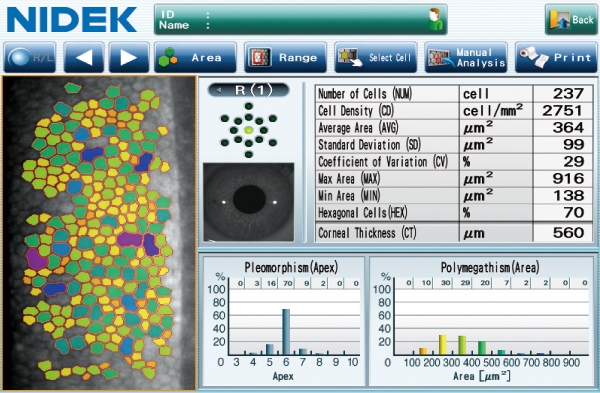Expand the R (1) image selector
600x393 pixels.
(249, 90)
